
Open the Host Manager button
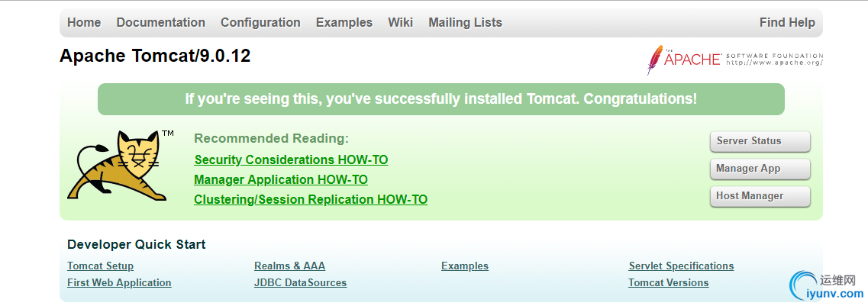click(760, 196)
